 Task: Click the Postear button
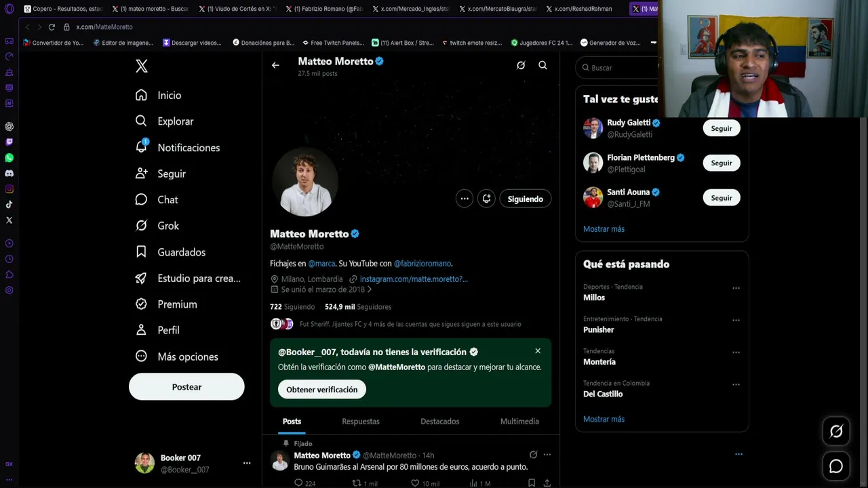coord(186,387)
